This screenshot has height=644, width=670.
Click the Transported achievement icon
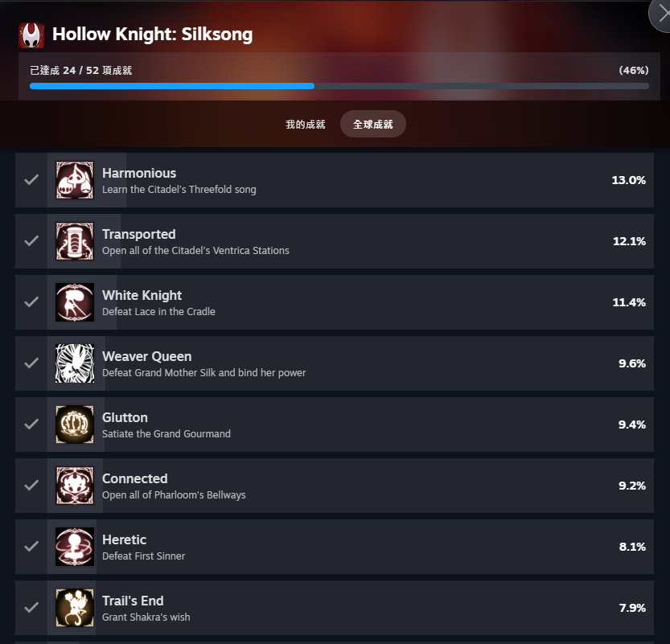click(75, 241)
